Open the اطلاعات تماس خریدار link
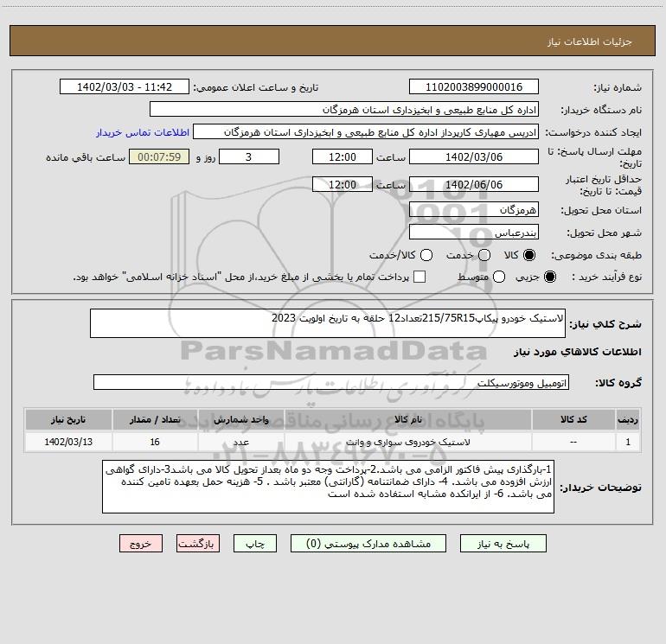The height and width of the screenshot is (644, 666). point(143,132)
